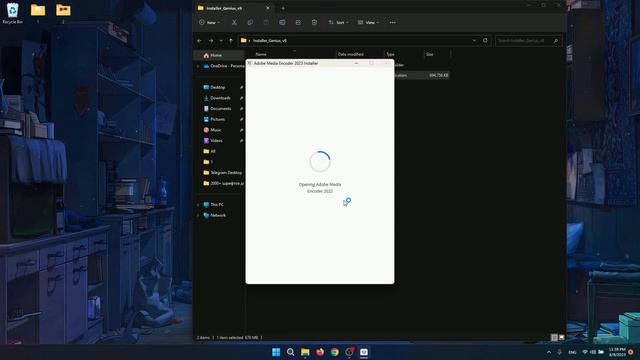Select This PC in navigation pane
The width and height of the screenshot is (640, 360).
[x=216, y=204]
